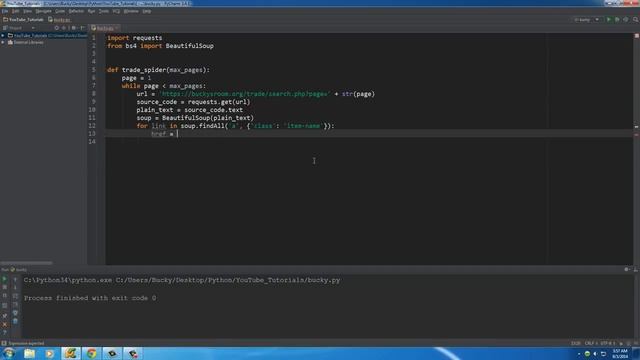This screenshot has width=640, height=360.
Task: Click the error stripe marker beside line 13
Action: tap(636, 134)
